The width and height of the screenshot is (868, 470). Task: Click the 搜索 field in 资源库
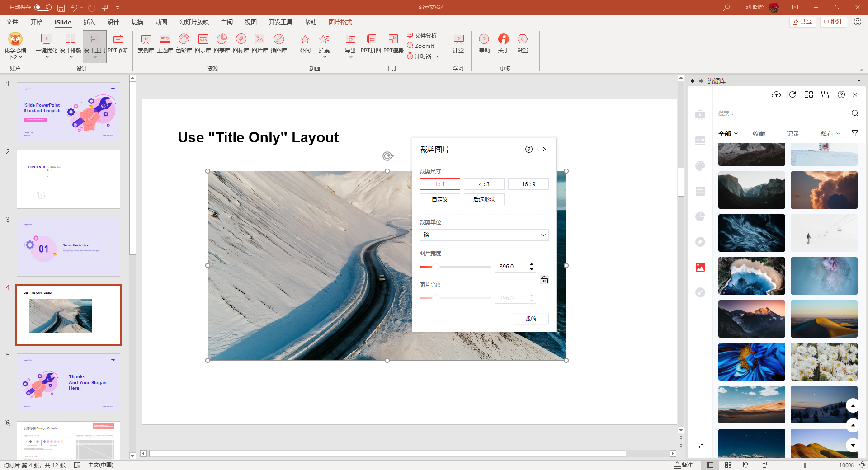pyautogui.click(x=782, y=113)
